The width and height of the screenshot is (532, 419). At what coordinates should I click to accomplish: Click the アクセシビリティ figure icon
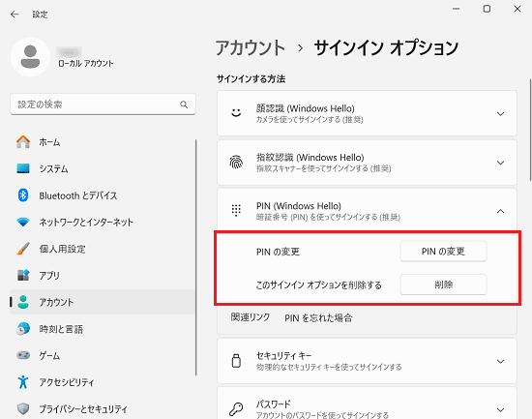pyautogui.click(x=23, y=382)
